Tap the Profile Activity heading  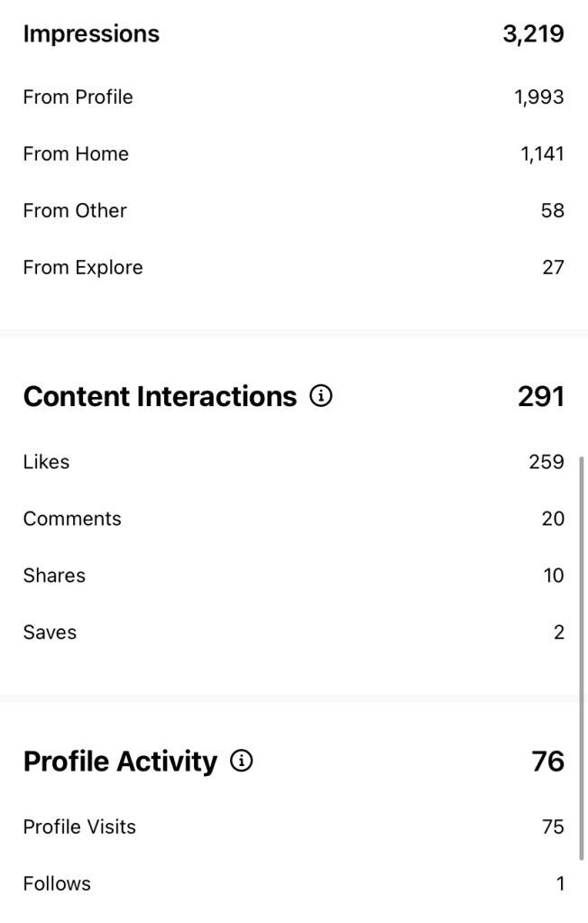click(x=120, y=761)
